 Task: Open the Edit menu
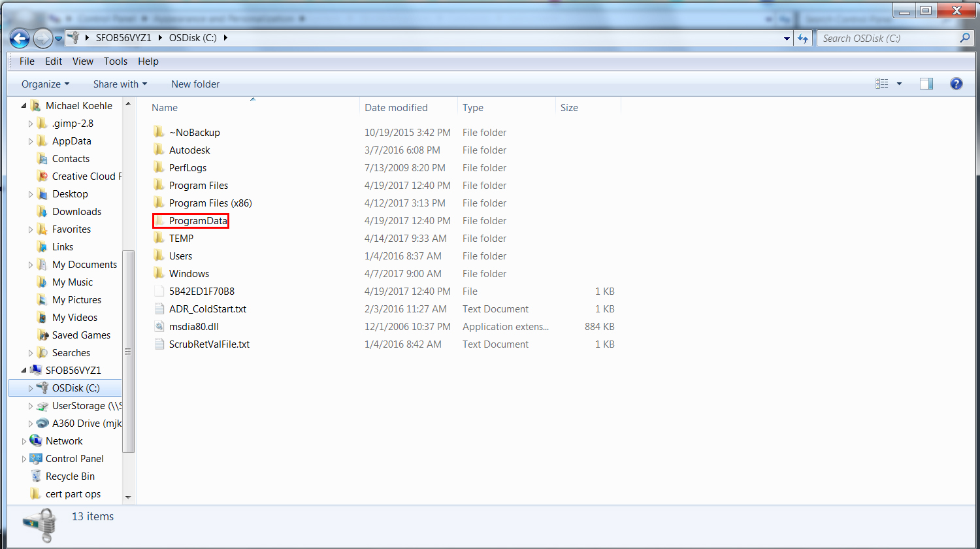54,61
